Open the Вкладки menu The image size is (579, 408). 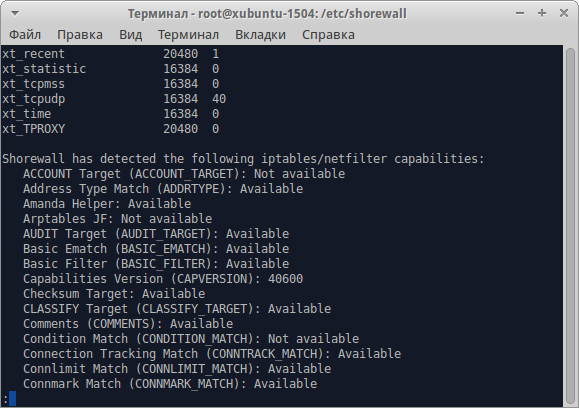pyautogui.click(x=260, y=35)
